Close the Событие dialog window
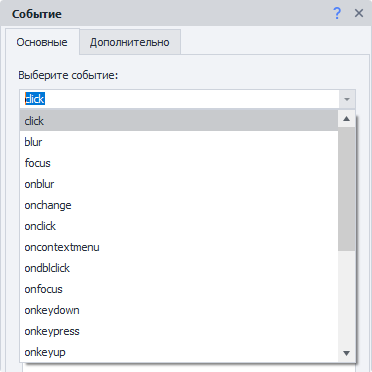The image size is (372, 372). coord(359,13)
